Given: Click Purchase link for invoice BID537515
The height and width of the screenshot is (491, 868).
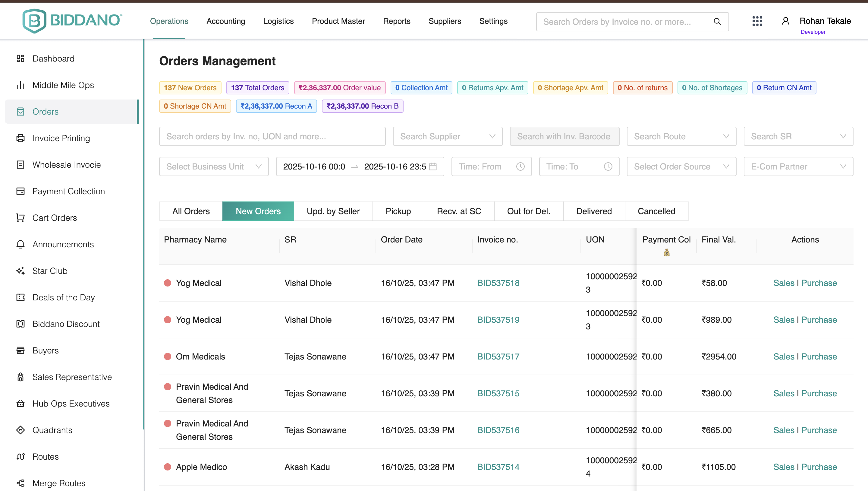Looking at the screenshot, I should pyautogui.click(x=819, y=394).
